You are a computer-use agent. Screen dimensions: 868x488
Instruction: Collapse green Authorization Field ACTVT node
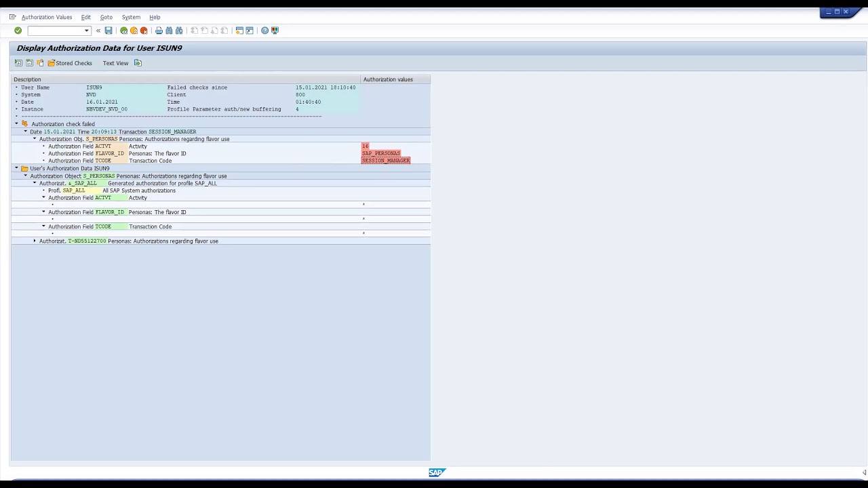coord(43,197)
